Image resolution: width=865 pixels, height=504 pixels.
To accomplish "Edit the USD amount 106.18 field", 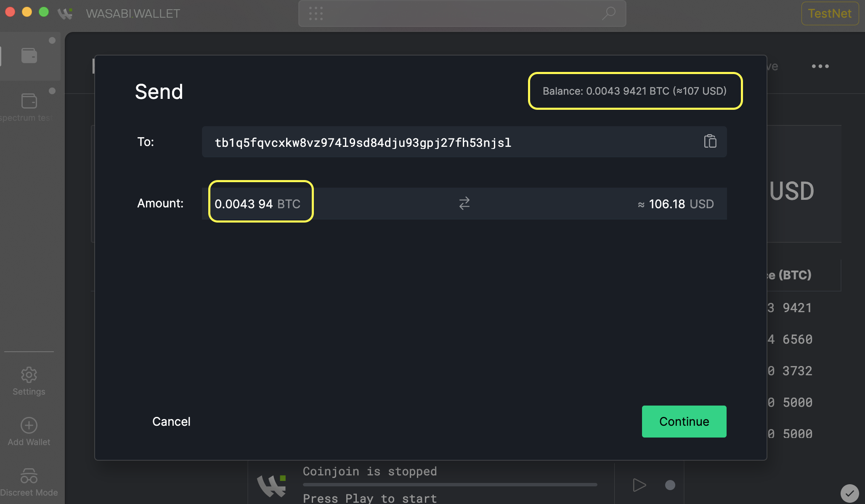I will coord(676,204).
